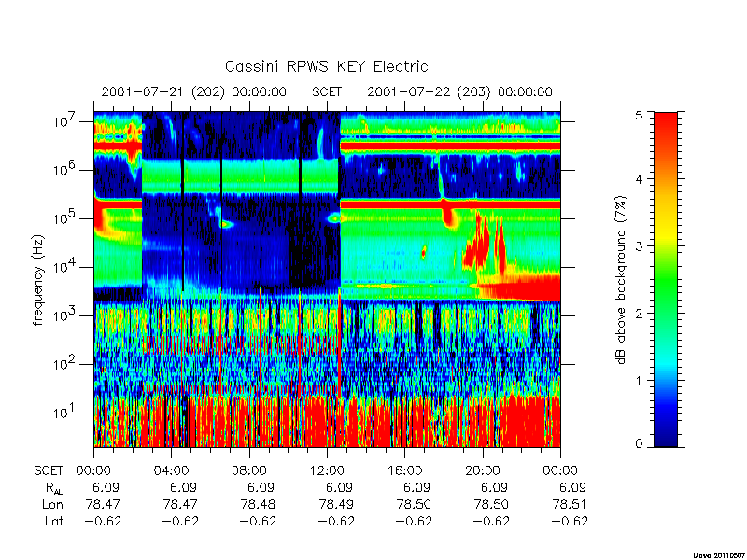This screenshot has width=747, height=560.
Task: Click the colorbar tick label '5'
Action: pyautogui.click(x=640, y=116)
